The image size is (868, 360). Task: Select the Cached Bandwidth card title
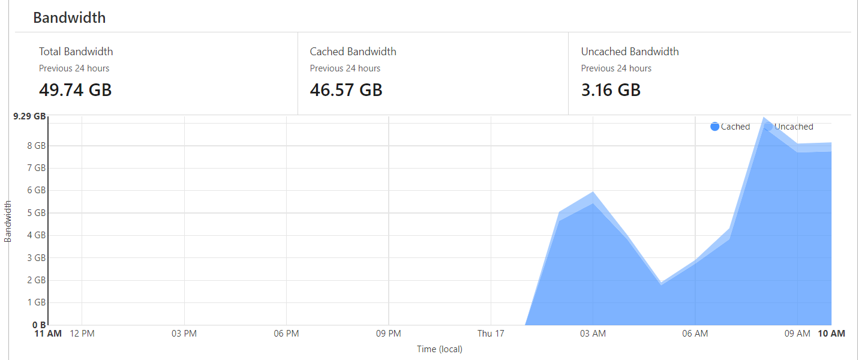point(353,52)
